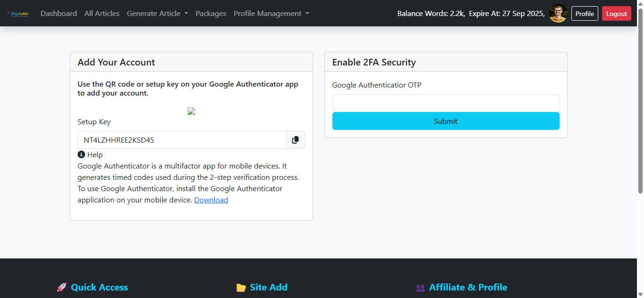Click the rocket icon beside Quick Access
The height and width of the screenshot is (298, 644).
pyautogui.click(x=61, y=287)
